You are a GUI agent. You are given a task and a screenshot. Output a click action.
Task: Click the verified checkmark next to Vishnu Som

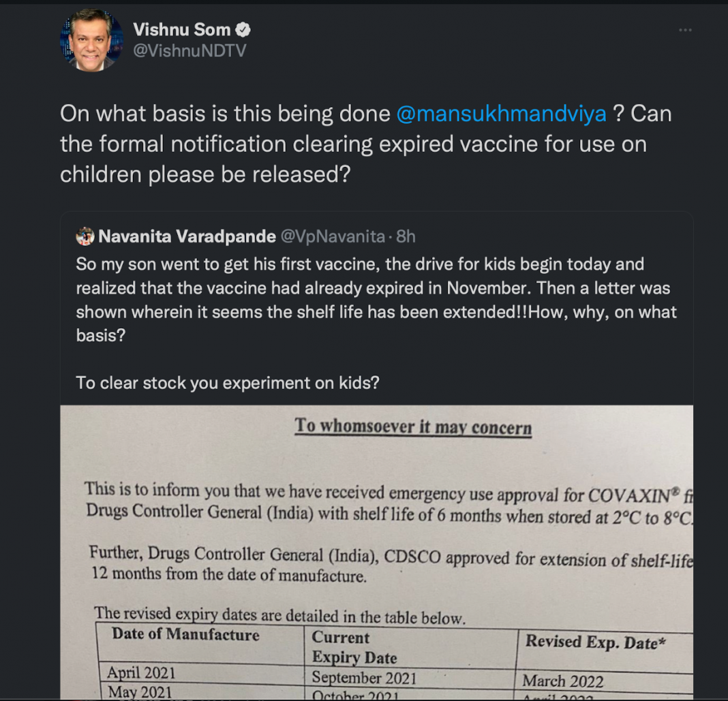coord(243,29)
